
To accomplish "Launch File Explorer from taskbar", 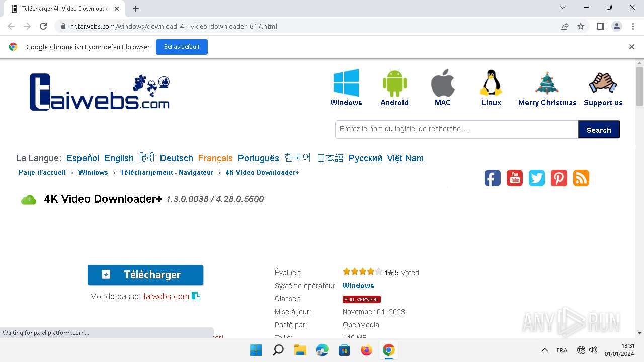I will (x=300, y=350).
